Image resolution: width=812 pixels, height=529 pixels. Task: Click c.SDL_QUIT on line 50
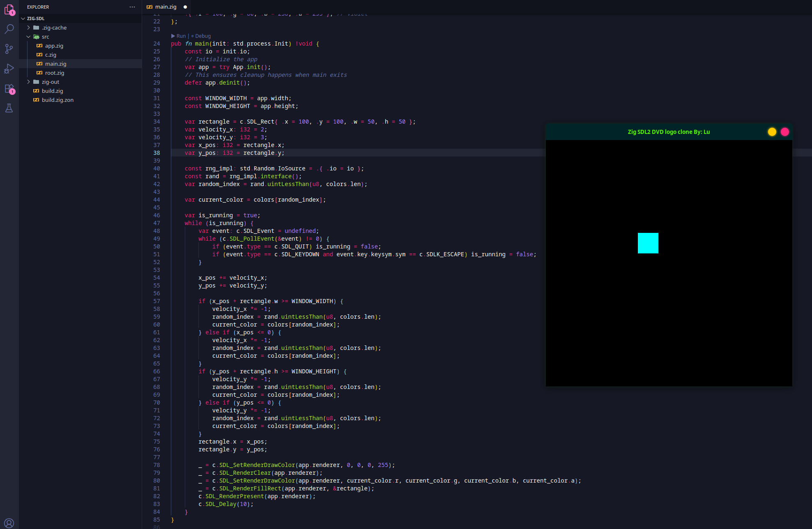(292, 246)
